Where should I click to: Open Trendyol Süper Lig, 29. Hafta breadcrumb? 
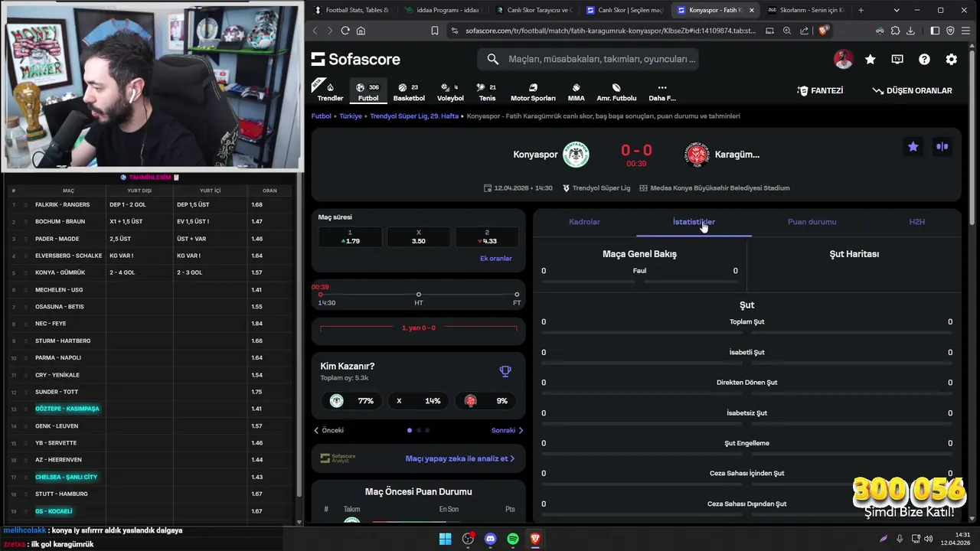(x=414, y=116)
